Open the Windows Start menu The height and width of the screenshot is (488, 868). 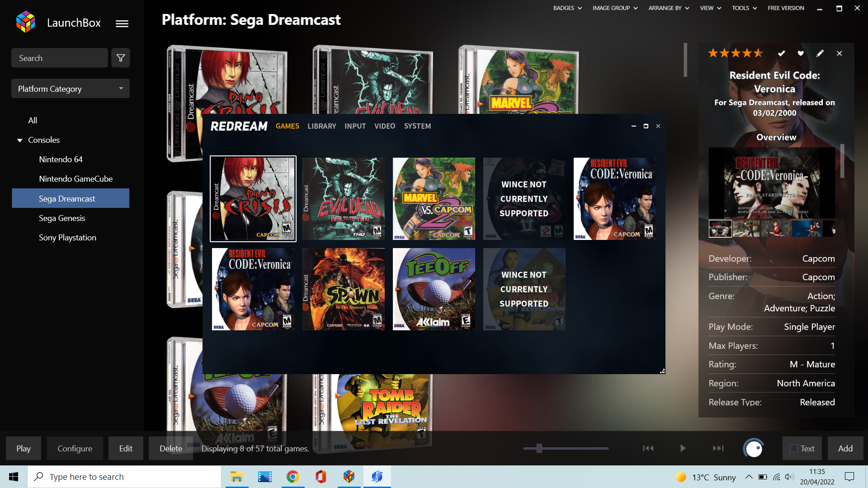tap(14, 477)
